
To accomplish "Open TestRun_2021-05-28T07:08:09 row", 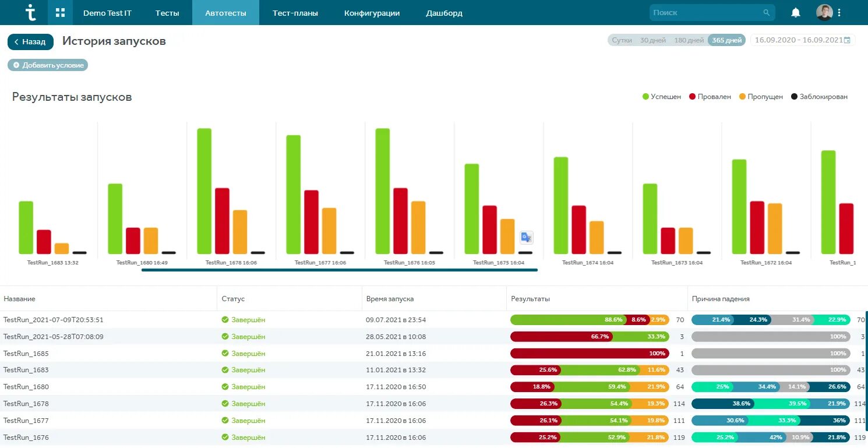I will point(54,337).
